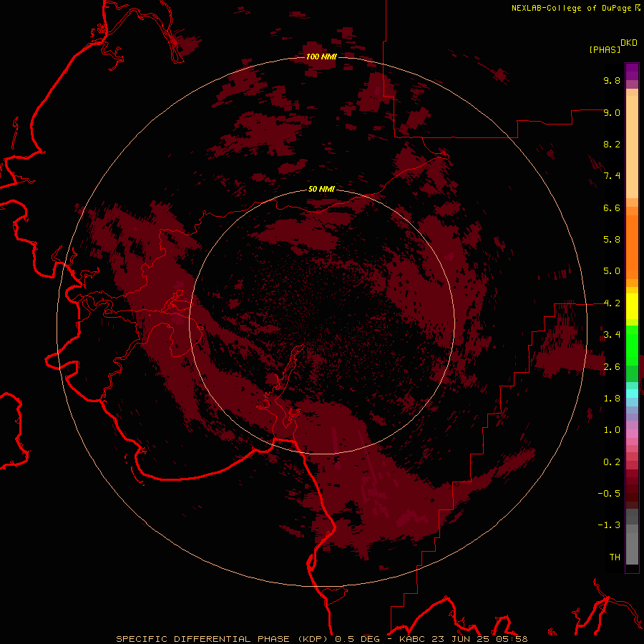
Task: Click the bright green segment of color bar
Action: coord(632,346)
